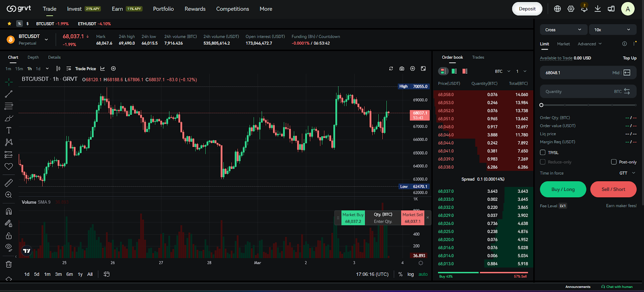Open notifications bell
The height and width of the screenshot is (292, 644).
[x=584, y=9]
